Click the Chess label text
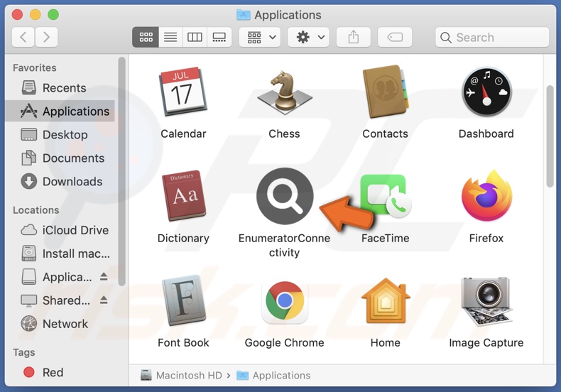Viewport: 561px width, 392px height. 285,134
